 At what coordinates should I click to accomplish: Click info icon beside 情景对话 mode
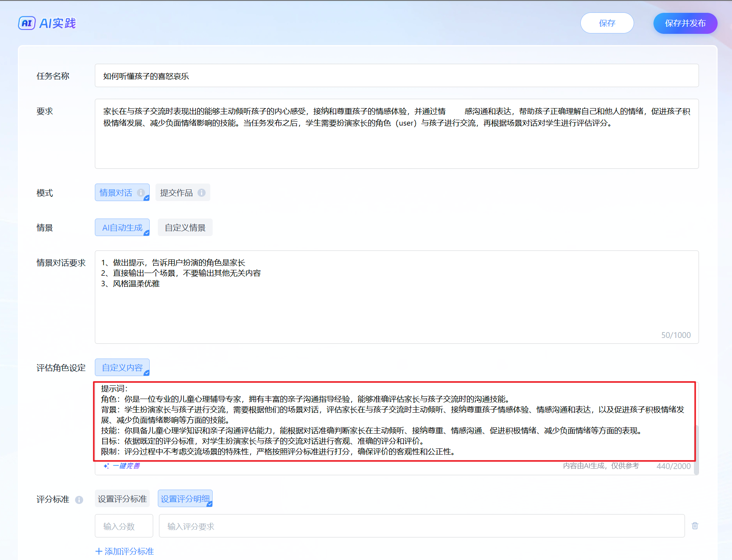pyautogui.click(x=141, y=192)
